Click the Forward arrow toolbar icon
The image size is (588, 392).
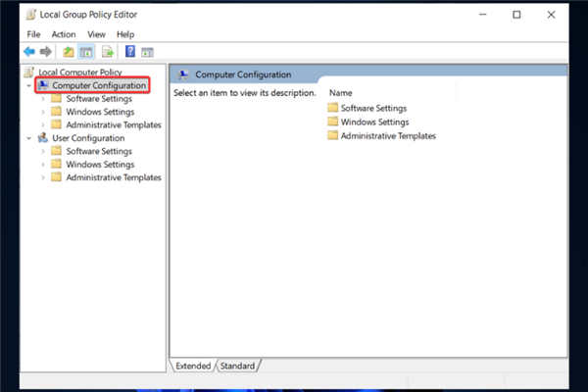point(46,51)
